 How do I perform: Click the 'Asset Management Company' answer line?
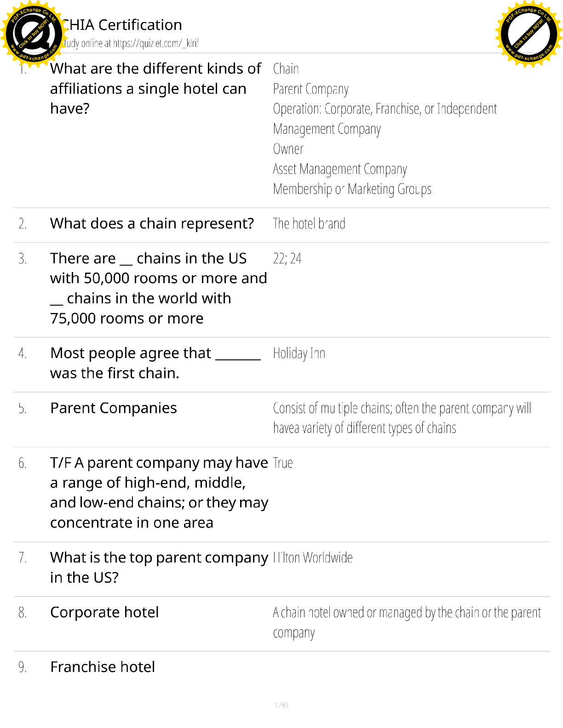(339, 169)
